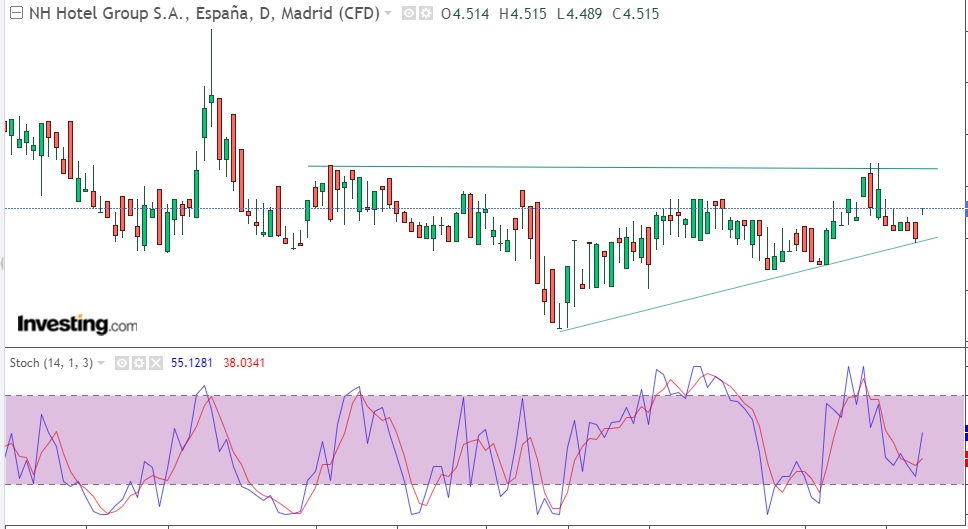Select the high value H4.515
Screen dimensions: 968x529
522,14
